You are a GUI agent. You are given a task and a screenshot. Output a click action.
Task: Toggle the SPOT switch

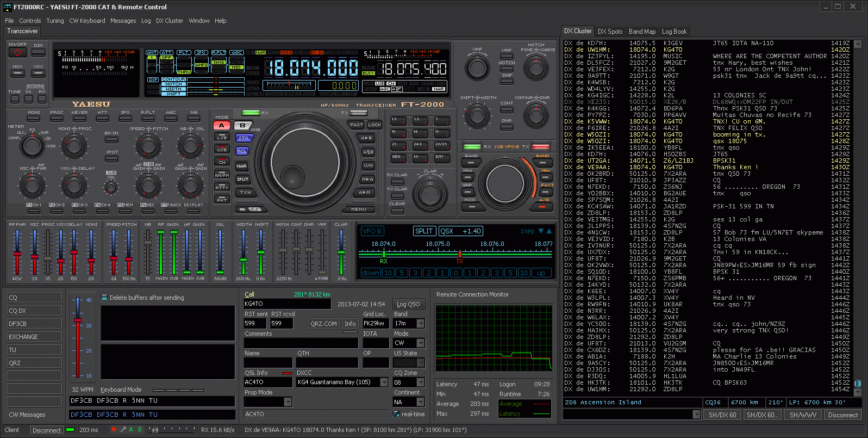(x=112, y=159)
